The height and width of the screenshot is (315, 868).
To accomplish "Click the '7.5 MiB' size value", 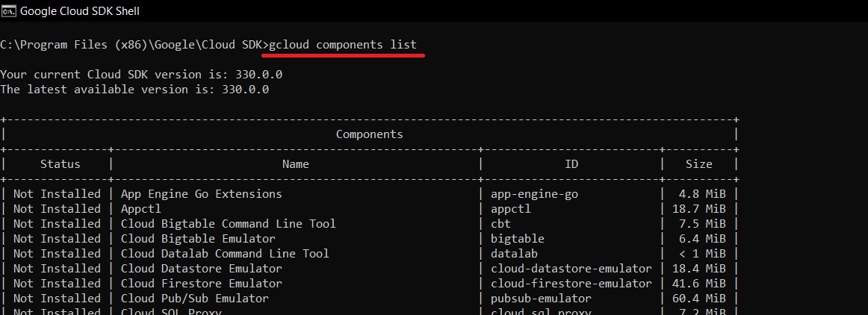I will click(x=702, y=224).
